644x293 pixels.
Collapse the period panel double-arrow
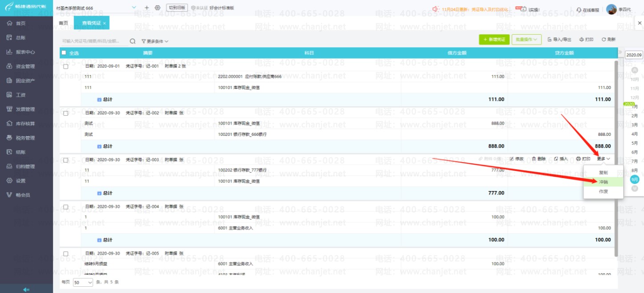point(620,53)
